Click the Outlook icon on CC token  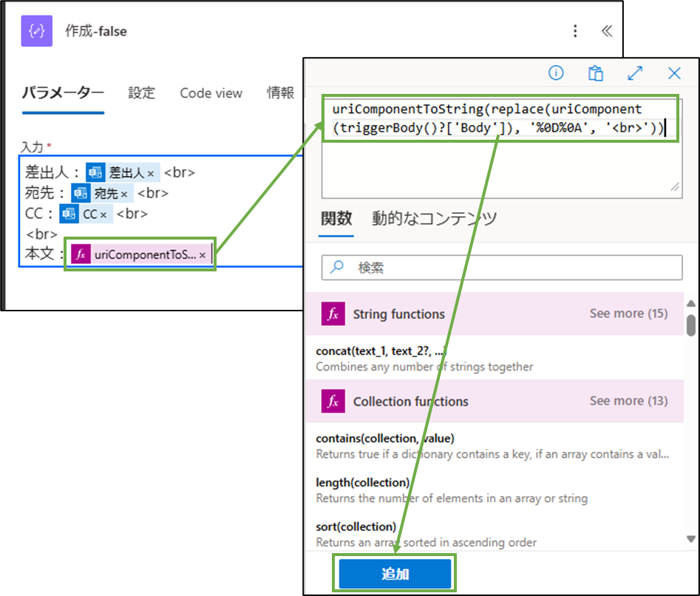coord(69,214)
